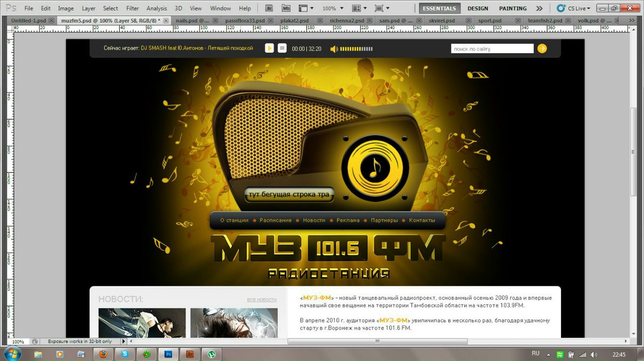Open the Filter menu
The height and width of the screenshot is (361, 644).
pos(132,8)
